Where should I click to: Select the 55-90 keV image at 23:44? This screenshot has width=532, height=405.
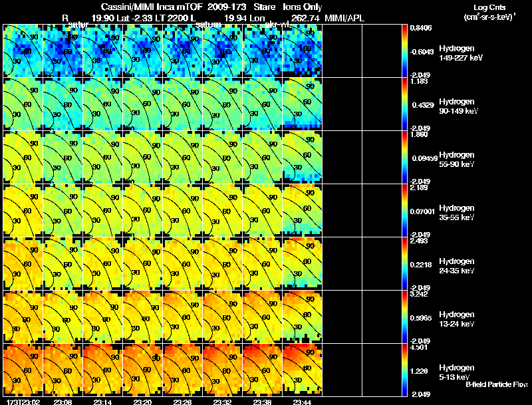tap(302, 158)
